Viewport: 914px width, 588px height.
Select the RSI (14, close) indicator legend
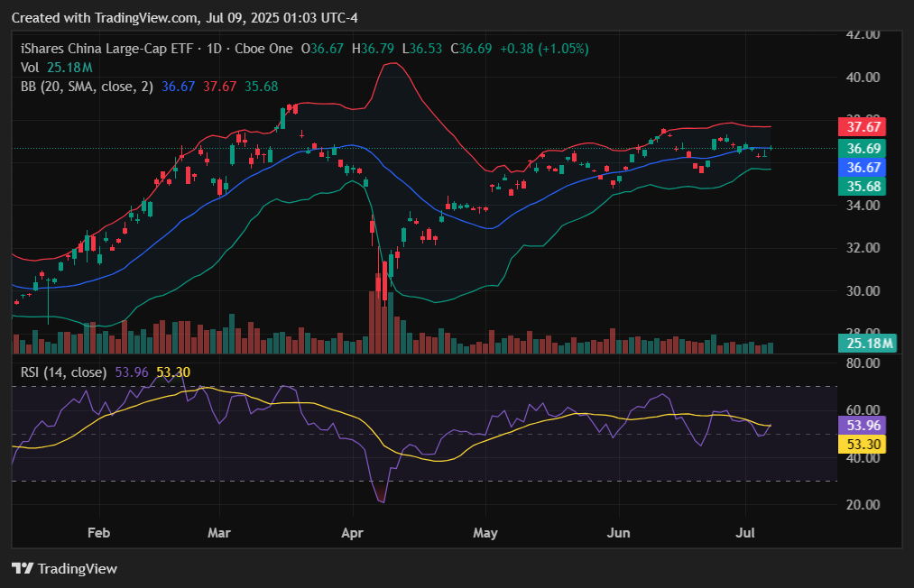point(63,372)
